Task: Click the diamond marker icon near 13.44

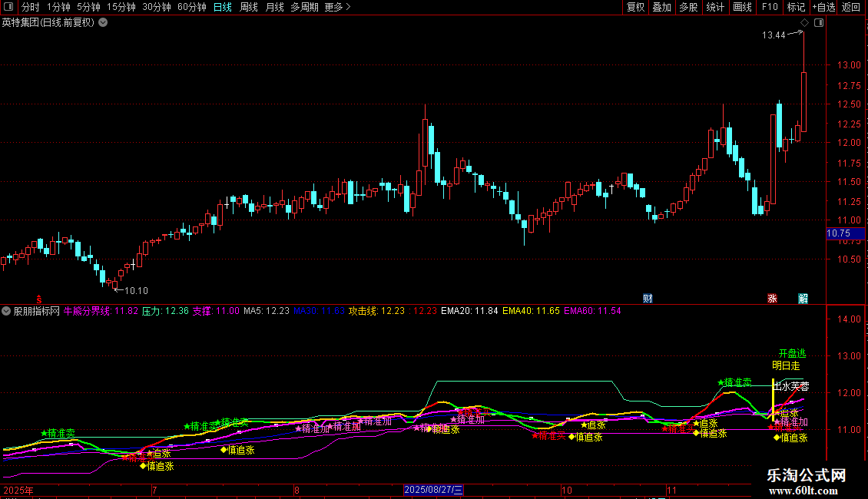Action: click(x=804, y=23)
